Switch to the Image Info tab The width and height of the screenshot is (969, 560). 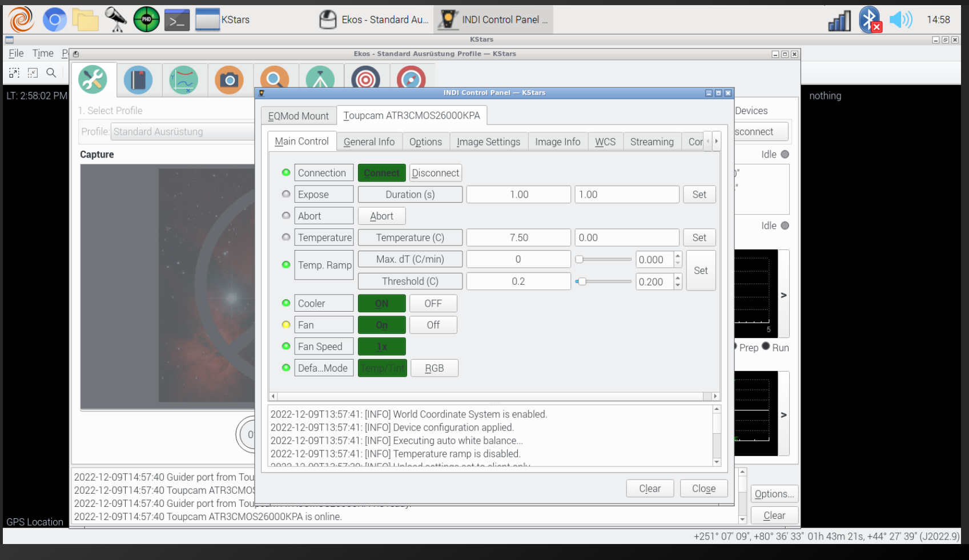coord(557,142)
